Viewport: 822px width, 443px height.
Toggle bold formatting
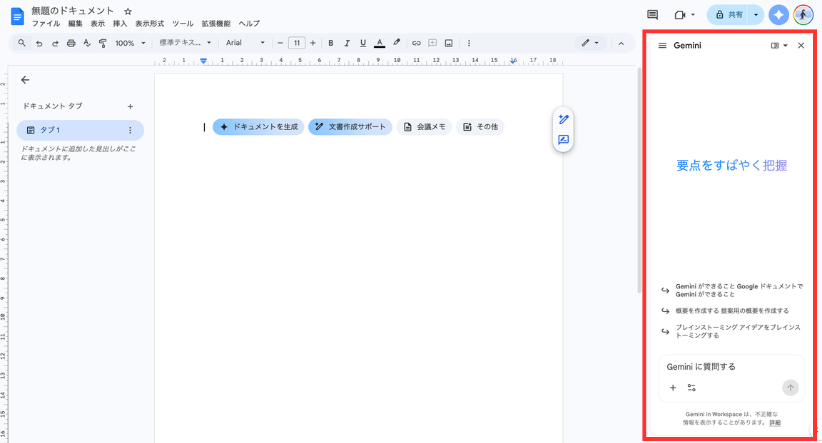pyautogui.click(x=331, y=44)
